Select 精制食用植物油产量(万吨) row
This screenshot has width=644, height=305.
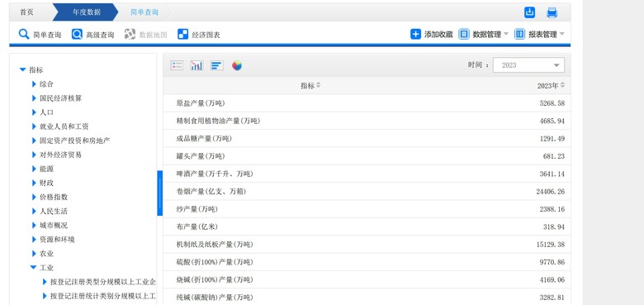click(x=367, y=121)
